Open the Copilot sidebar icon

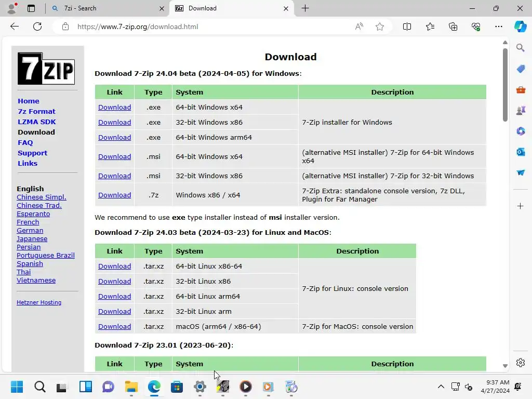pos(521,26)
